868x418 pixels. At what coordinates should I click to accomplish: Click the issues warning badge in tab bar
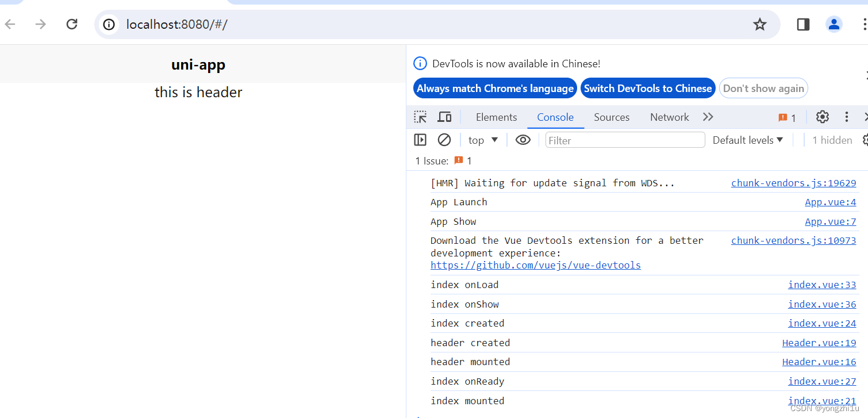[787, 117]
